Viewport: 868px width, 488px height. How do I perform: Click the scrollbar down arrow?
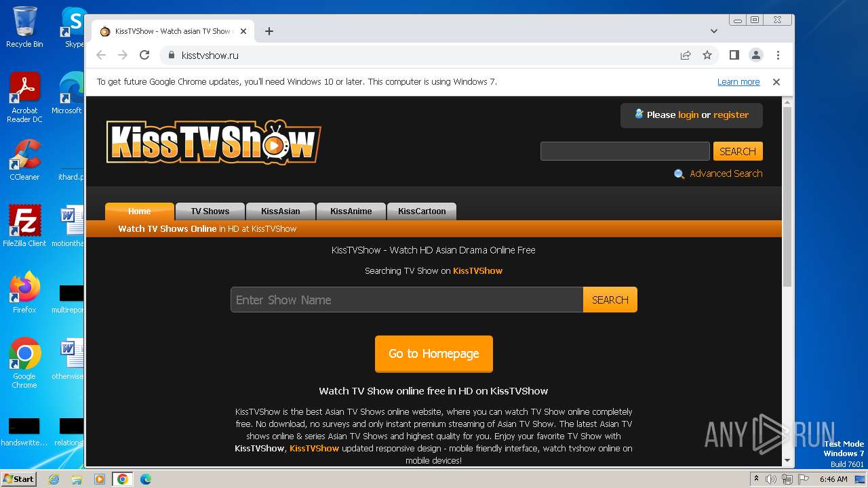click(787, 460)
